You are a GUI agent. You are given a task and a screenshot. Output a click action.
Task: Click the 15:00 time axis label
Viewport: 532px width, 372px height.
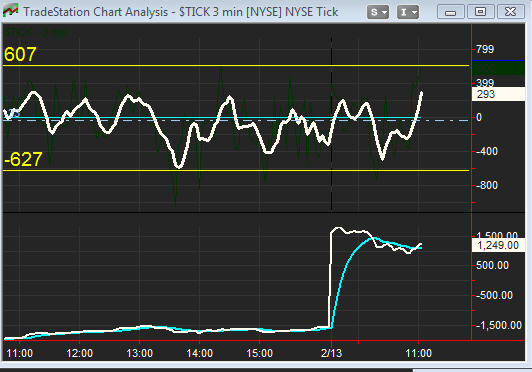point(260,353)
